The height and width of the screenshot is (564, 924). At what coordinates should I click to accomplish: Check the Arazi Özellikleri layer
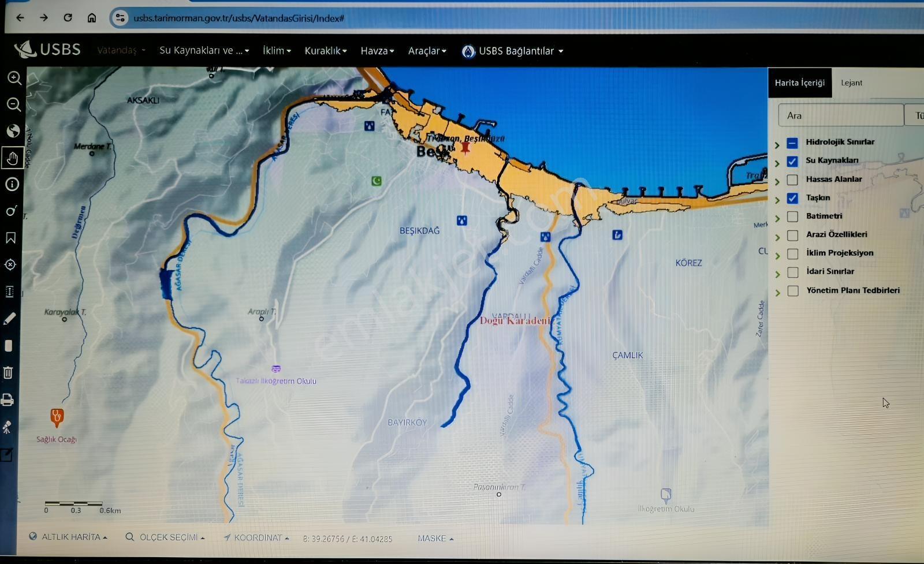click(x=792, y=235)
